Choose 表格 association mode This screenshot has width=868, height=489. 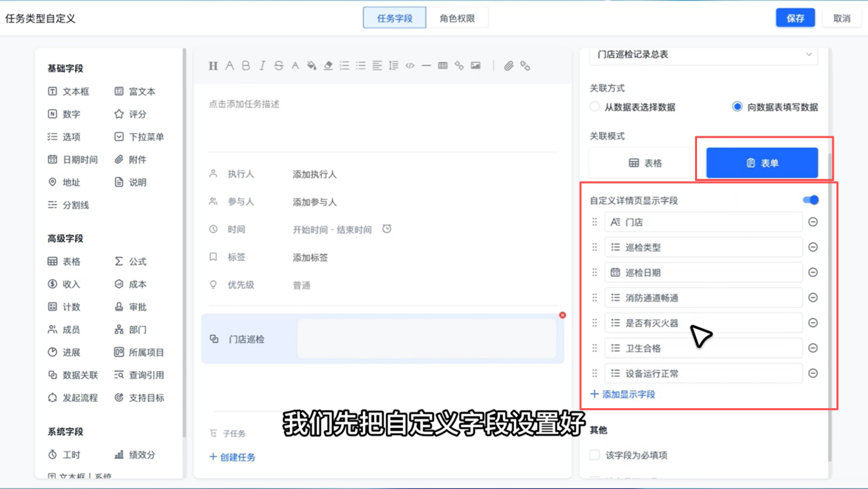point(646,163)
